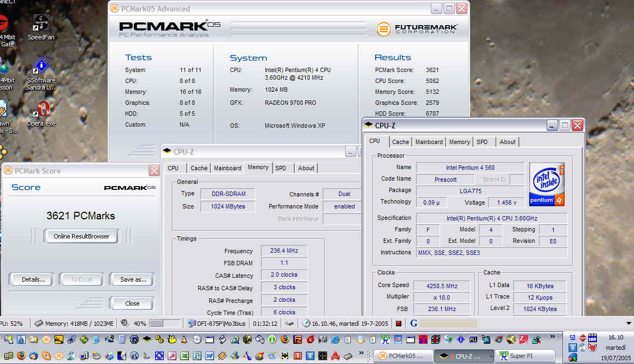
Task: Launch Microsoft Publisher from quick launch
Action: tap(197, 356)
